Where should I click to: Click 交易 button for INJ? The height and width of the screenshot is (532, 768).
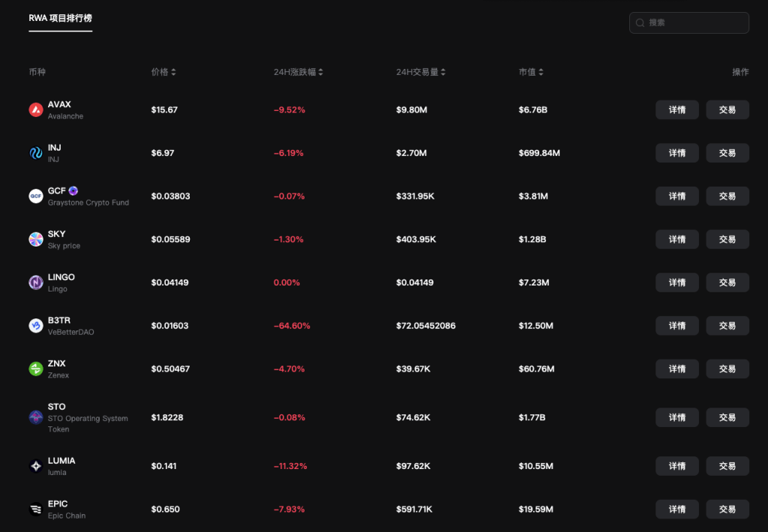tap(727, 153)
